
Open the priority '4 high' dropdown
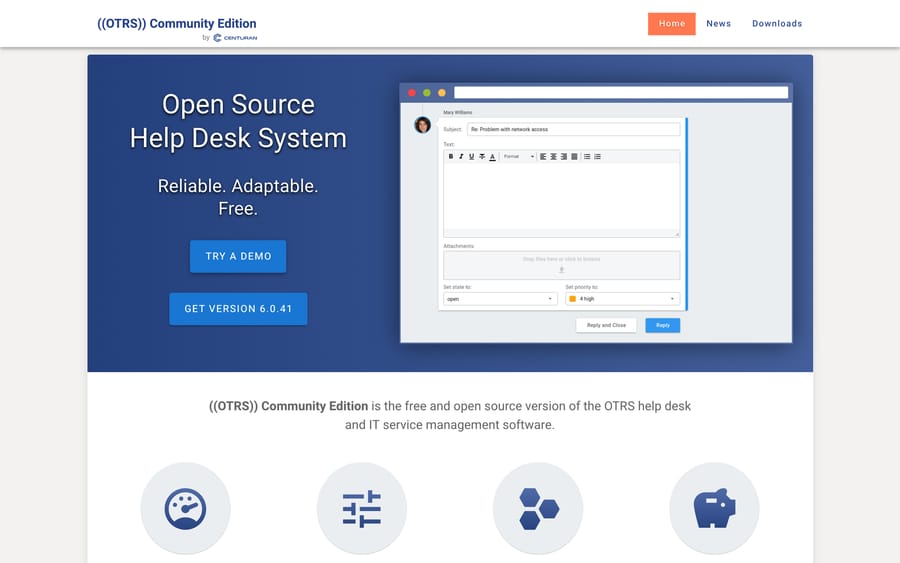(623, 299)
